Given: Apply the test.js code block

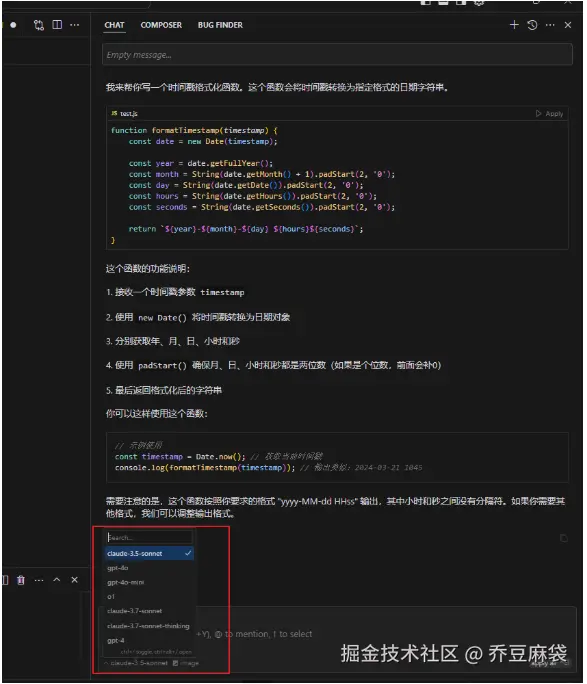Looking at the screenshot, I should [x=550, y=113].
